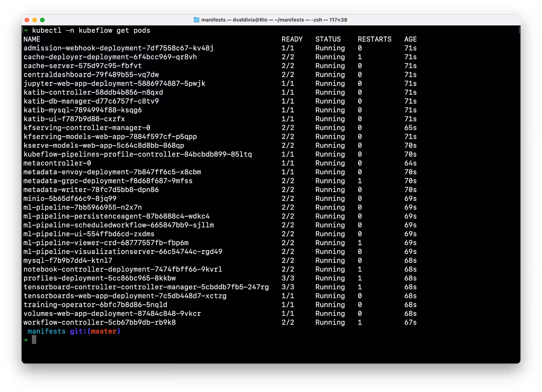Select pod name profiles-deployment-5cc86bc965-8kkbw
The image size is (542, 392).
click(100, 278)
